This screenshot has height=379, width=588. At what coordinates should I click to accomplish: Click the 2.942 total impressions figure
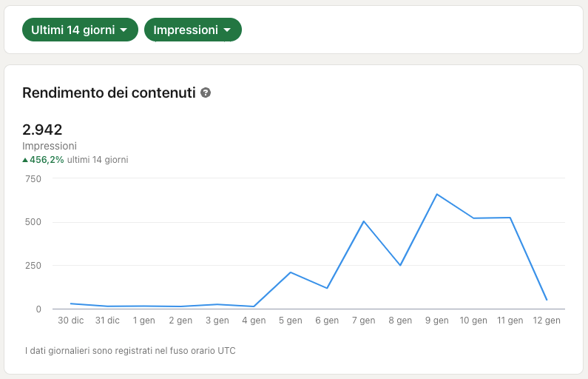pos(42,130)
